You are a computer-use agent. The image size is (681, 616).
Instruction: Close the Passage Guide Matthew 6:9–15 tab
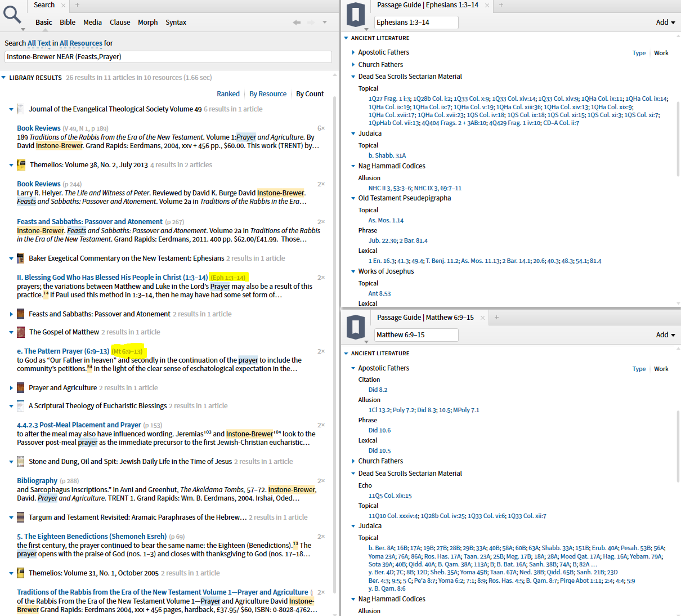pyautogui.click(x=482, y=318)
